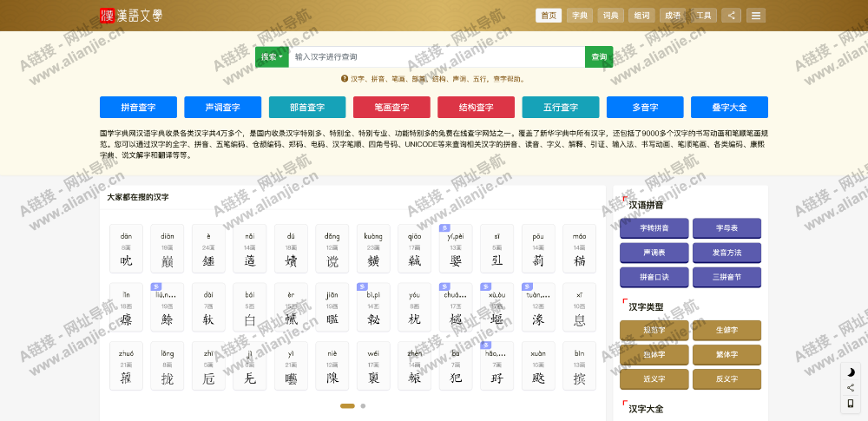Screen dimensions: 868x421
Task: Open the character card with pinyin nǎi
Action: [x=250, y=249]
